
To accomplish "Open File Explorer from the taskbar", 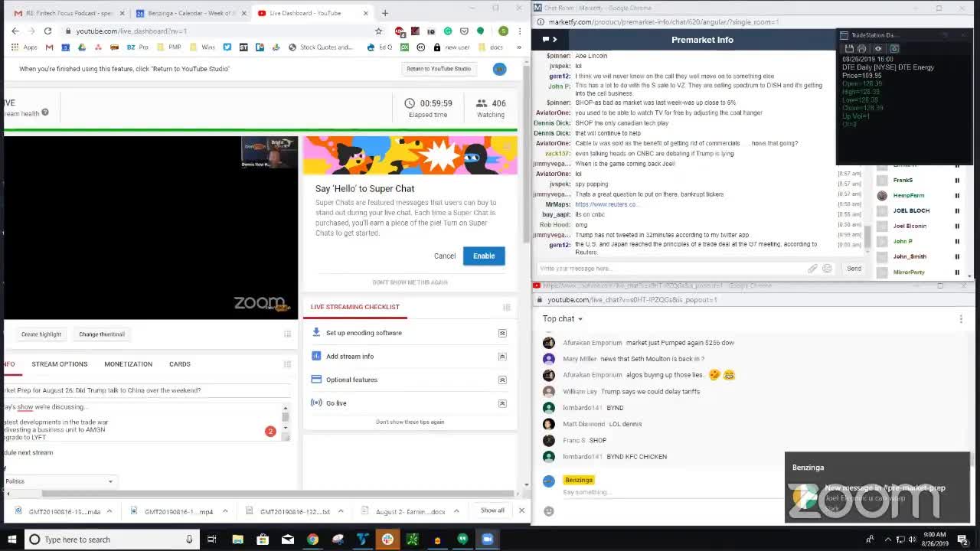I will point(237,540).
